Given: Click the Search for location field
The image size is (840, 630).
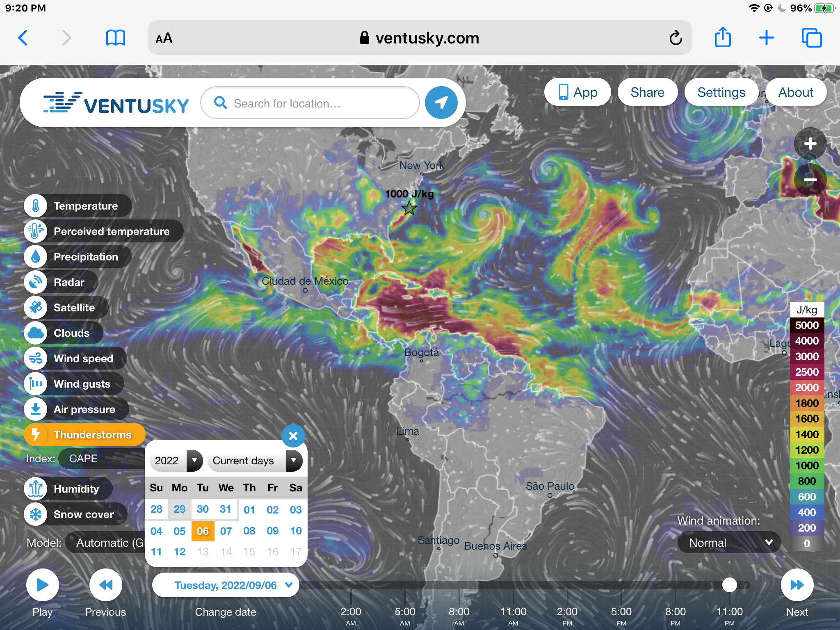Looking at the screenshot, I should (x=310, y=103).
